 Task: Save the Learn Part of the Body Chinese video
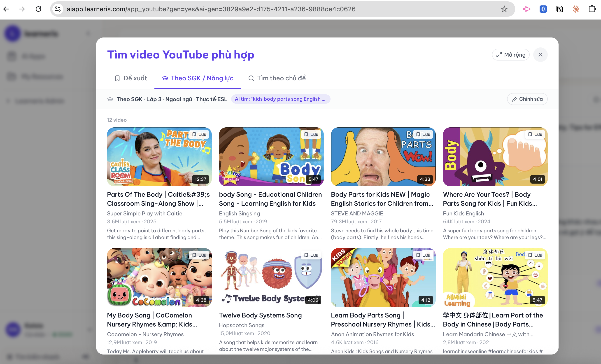pyautogui.click(x=535, y=255)
